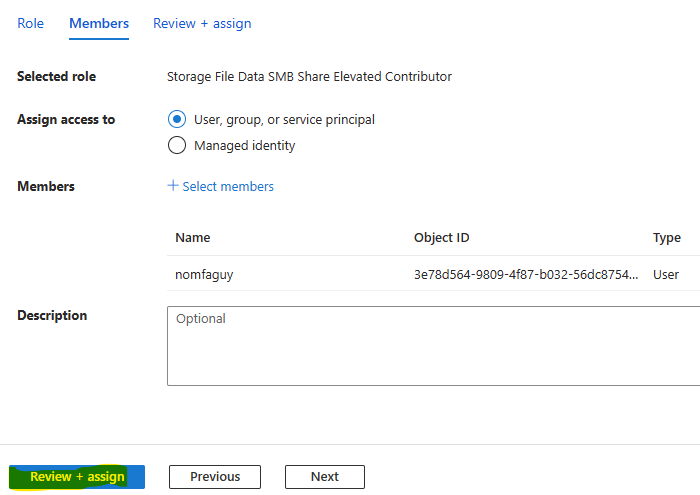Click the plus icon beside Select members
This screenshot has height=495, width=700.
click(173, 185)
